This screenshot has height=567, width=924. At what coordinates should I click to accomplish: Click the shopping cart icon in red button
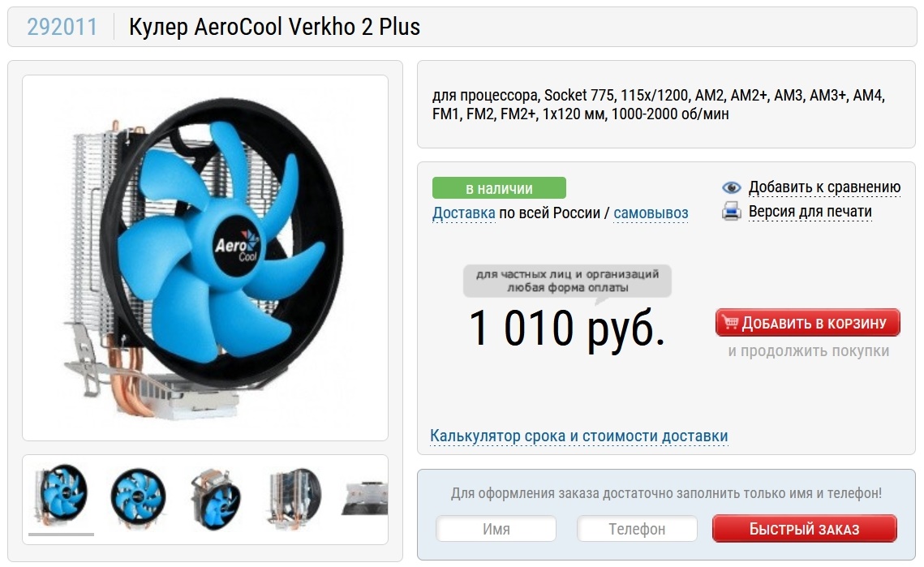[x=731, y=322]
